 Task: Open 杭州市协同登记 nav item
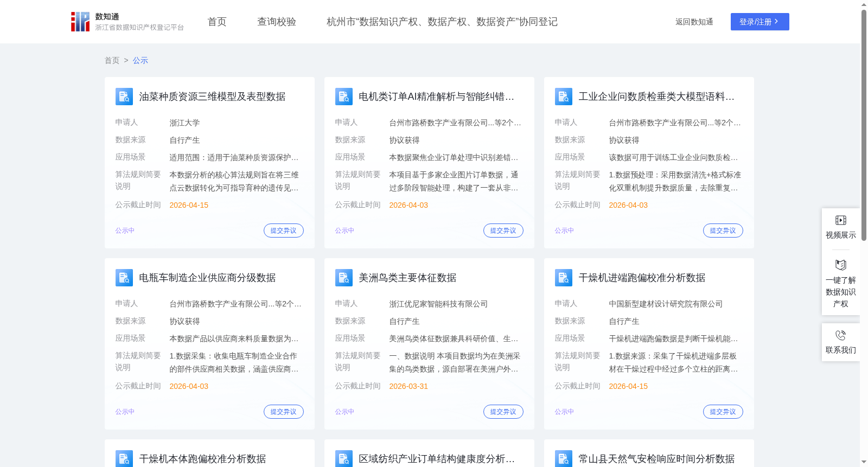point(442,22)
